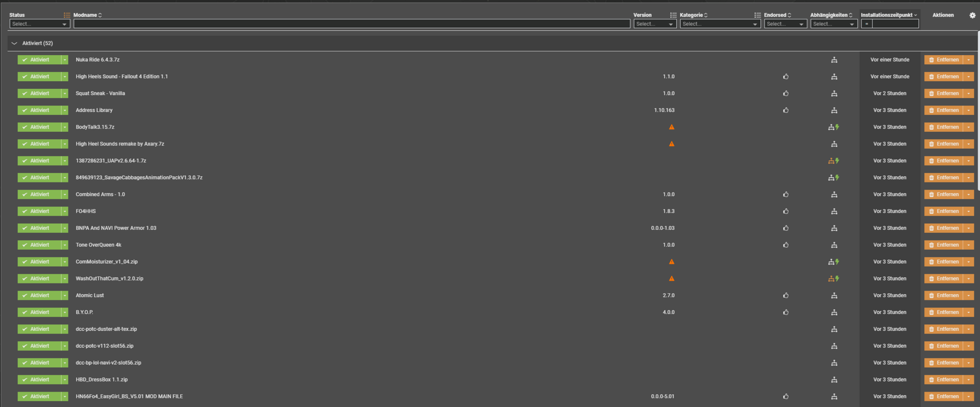Click the vertical scrollbar of the mod list
980x407 pixels.
click(978, 111)
